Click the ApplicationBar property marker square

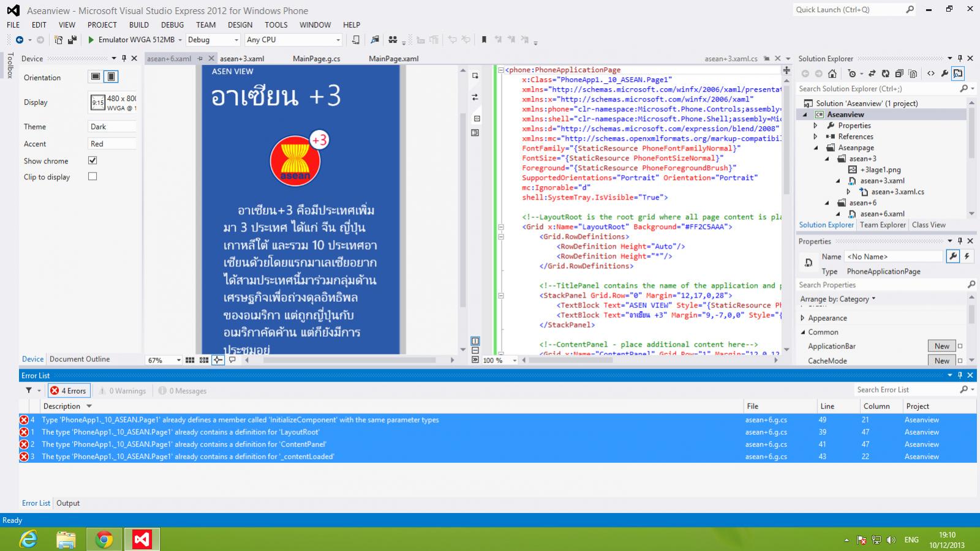click(960, 346)
